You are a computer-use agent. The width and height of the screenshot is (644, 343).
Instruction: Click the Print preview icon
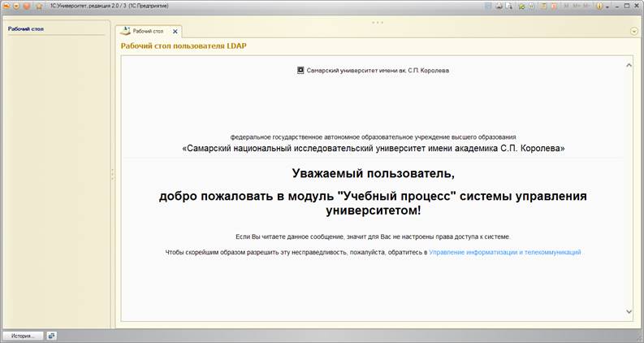click(509, 6)
